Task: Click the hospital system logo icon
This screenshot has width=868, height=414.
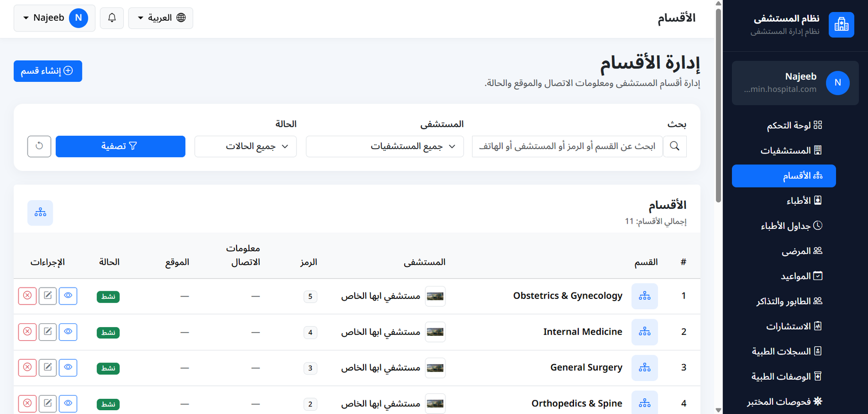Action: (x=841, y=25)
